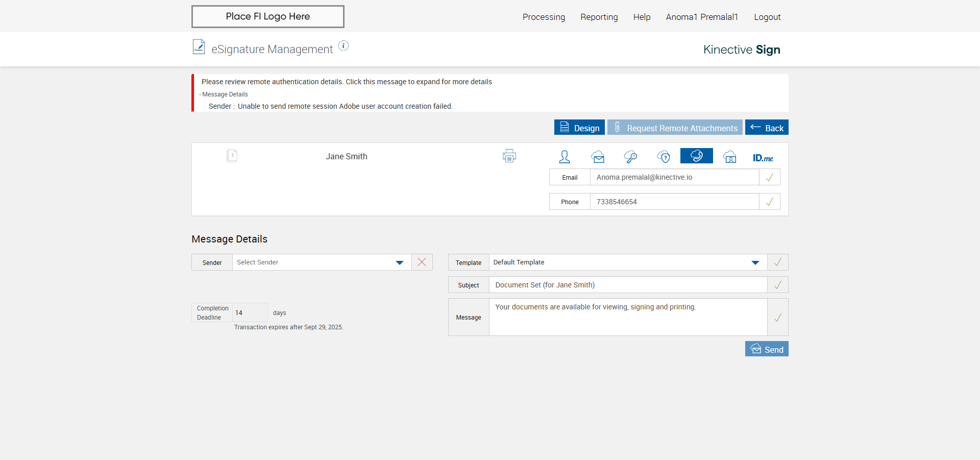Image resolution: width=980 pixels, height=460 pixels.
Task: Expand the remote authentication error message details
Action: click(x=347, y=82)
